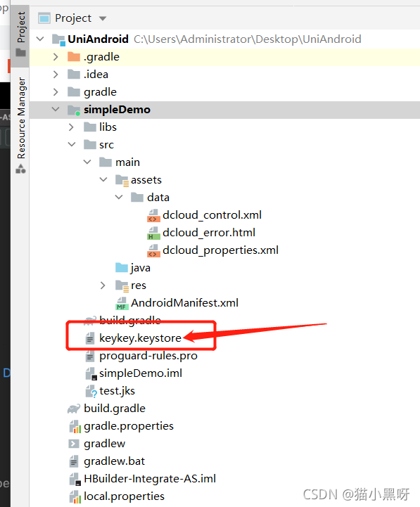Image resolution: width=420 pixels, height=507 pixels.
Task: Click the simpleDemo module folder icon
Action: coord(74,110)
